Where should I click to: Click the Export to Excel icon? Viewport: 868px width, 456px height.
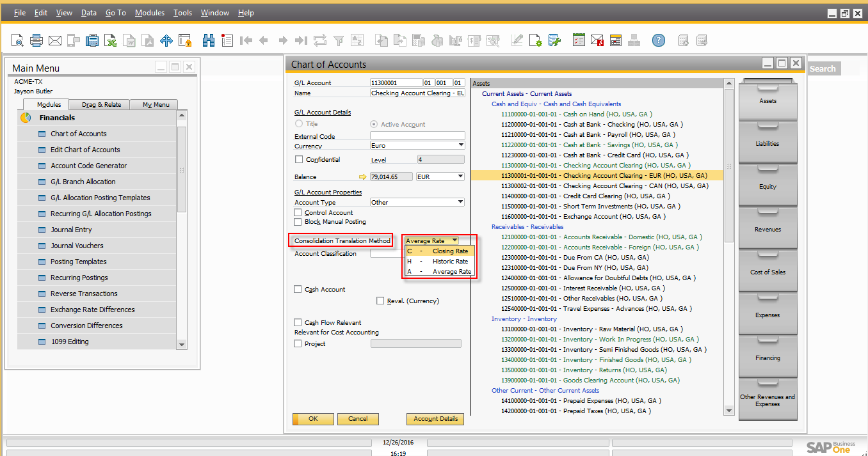[111, 41]
